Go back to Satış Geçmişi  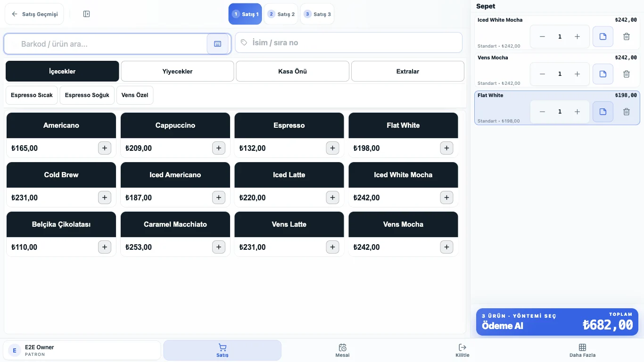click(x=34, y=14)
